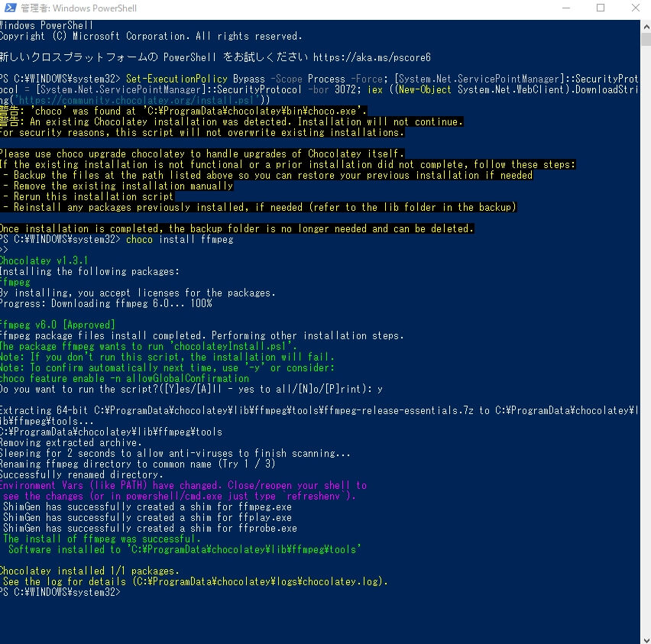Viewport: 651px width, 644px height.
Task: Click the https://aka.ms/pscore6 URL text
Action: tap(371, 57)
